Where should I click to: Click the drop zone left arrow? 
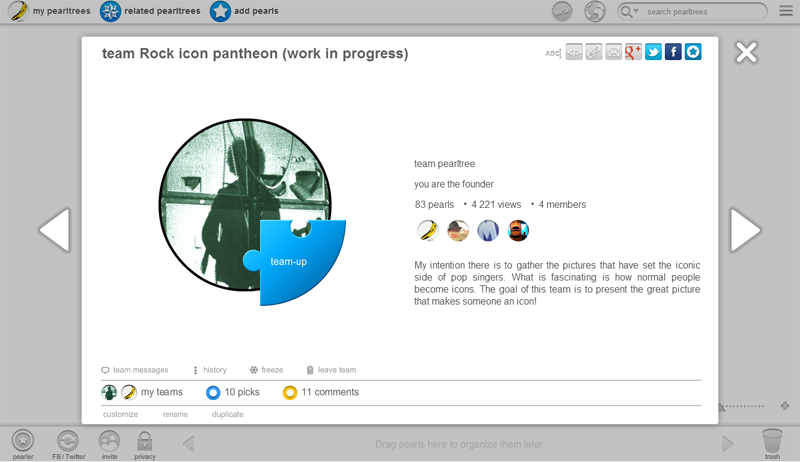coord(188,444)
